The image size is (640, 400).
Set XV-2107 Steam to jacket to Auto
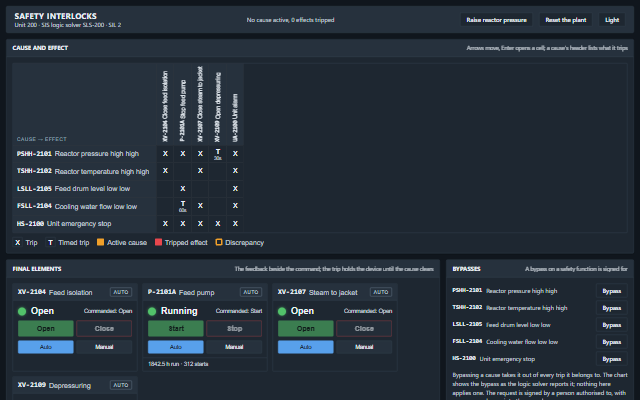[306, 347]
